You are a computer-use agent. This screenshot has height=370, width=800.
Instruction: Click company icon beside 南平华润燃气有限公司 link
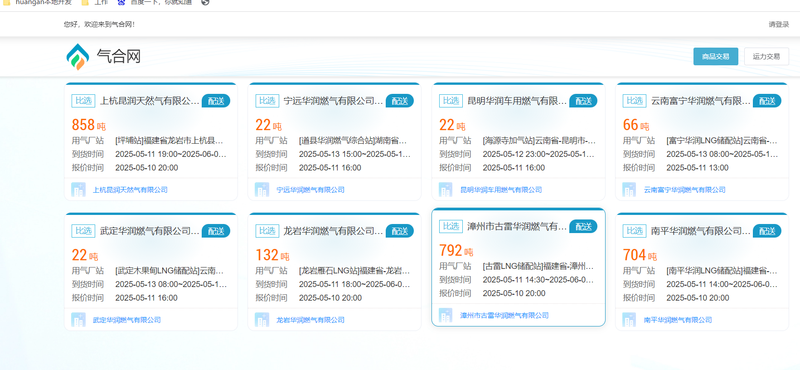[630, 320]
